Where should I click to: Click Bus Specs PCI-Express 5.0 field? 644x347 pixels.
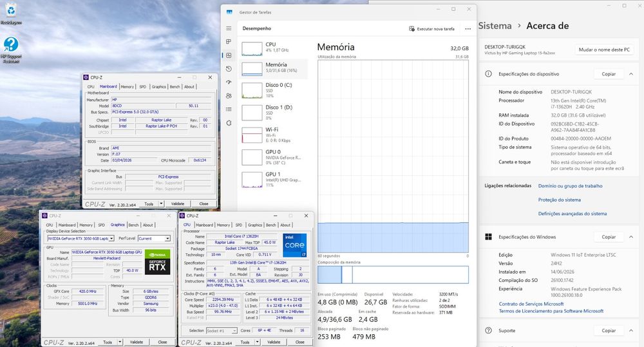pyautogui.click(x=162, y=112)
